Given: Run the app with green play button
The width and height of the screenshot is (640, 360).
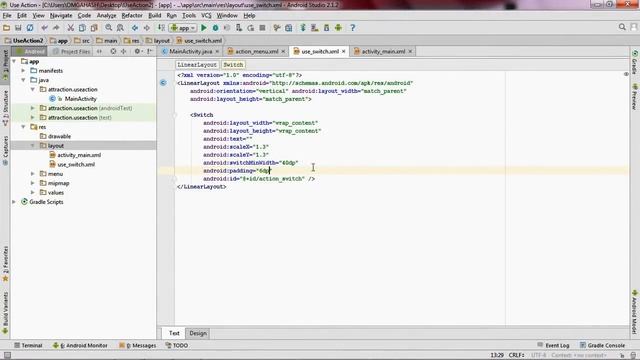Looking at the screenshot, I should tap(204, 28).
